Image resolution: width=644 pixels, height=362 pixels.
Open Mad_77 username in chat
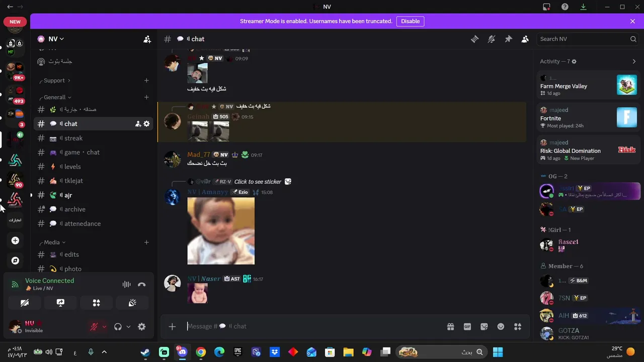(x=199, y=155)
